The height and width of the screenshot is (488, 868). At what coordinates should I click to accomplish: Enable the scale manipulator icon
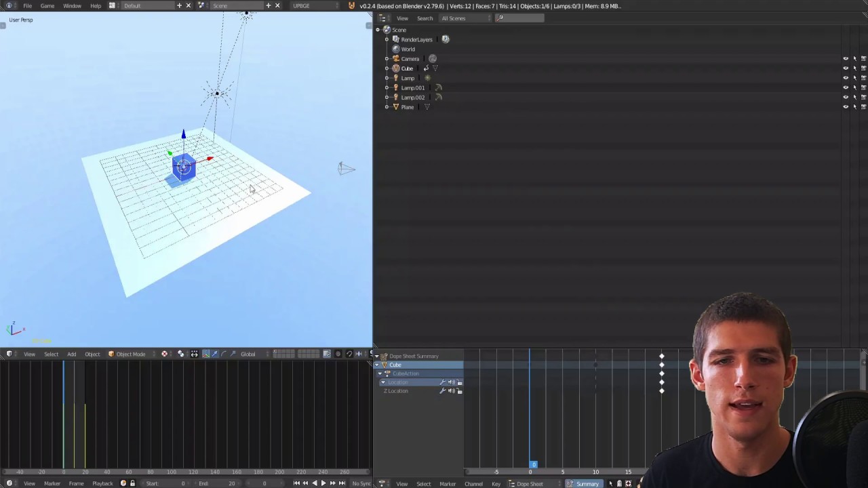pyautogui.click(x=233, y=354)
